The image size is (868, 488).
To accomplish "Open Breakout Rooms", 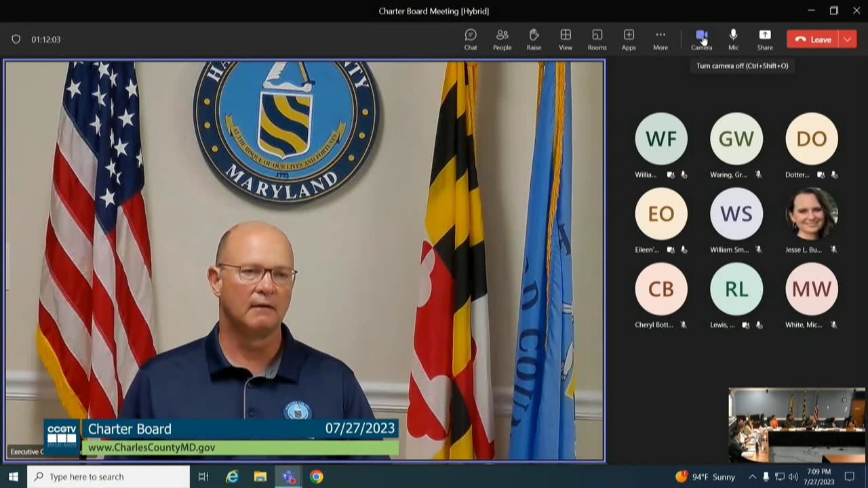I will click(x=597, y=39).
